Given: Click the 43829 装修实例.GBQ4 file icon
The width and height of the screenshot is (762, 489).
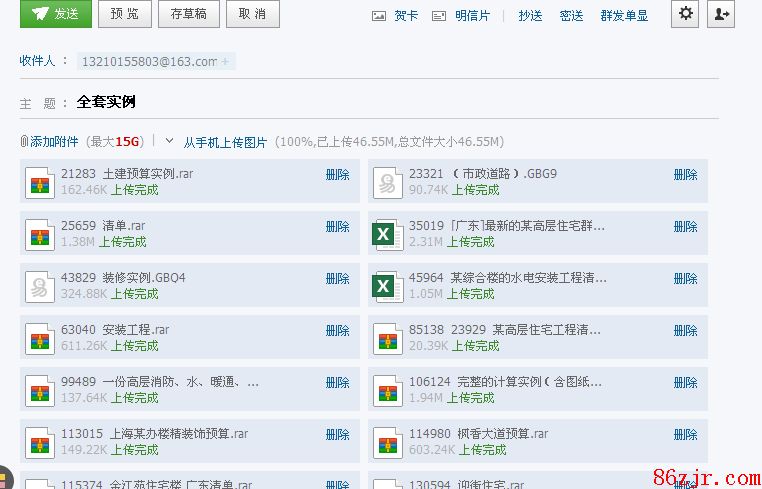Looking at the screenshot, I should click(39, 286).
